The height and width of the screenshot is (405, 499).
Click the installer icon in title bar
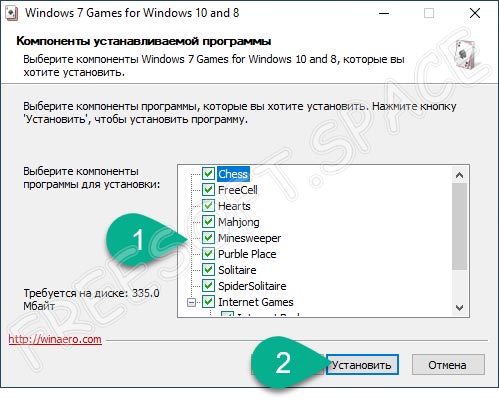tap(12, 14)
